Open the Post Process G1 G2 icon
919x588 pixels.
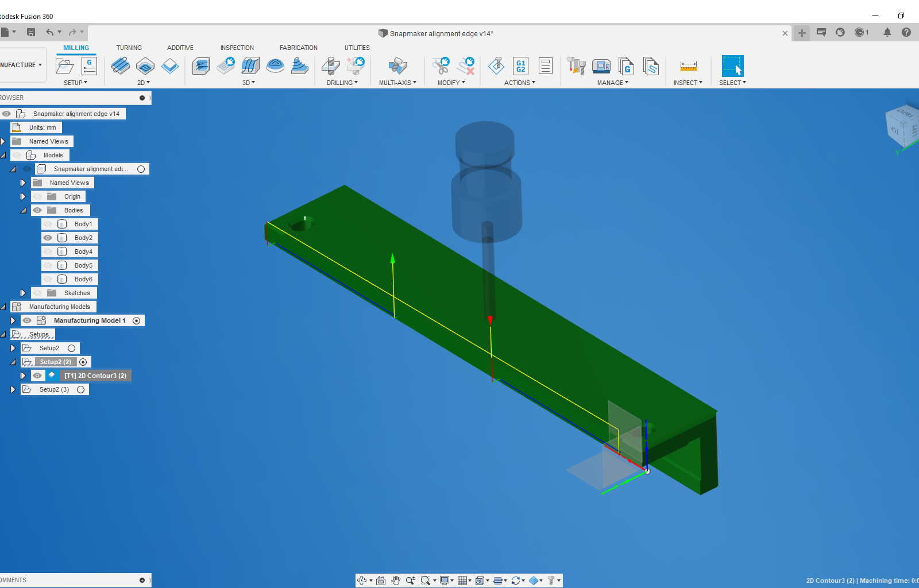[520, 66]
